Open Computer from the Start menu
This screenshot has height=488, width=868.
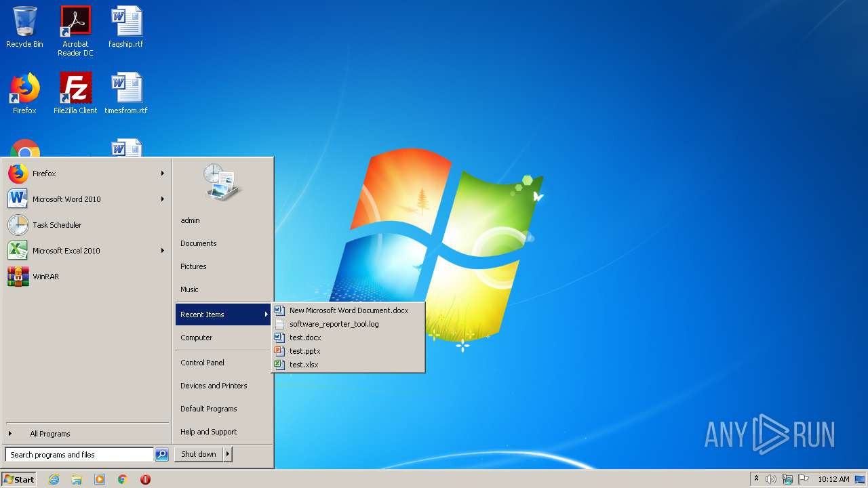click(223, 338)
